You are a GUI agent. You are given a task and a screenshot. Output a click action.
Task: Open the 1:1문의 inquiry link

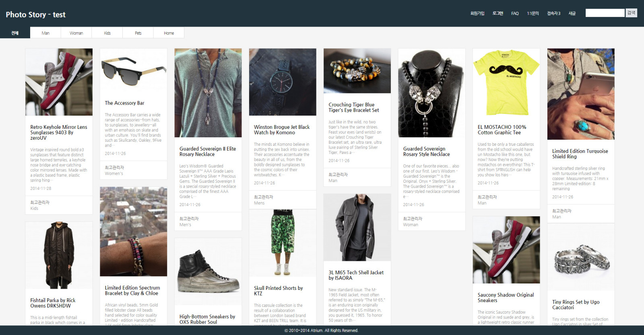pos(533,13)
